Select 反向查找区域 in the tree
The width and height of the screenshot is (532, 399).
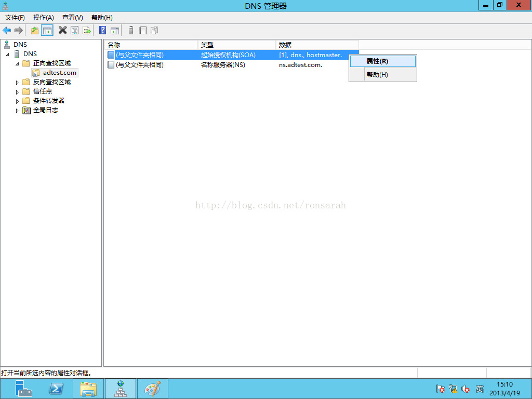tap(52, 82)
